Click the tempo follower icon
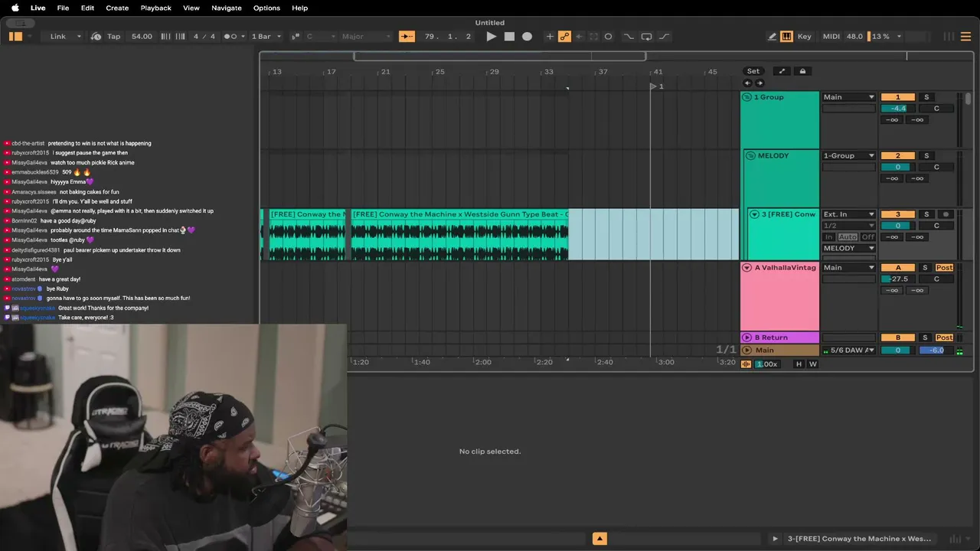Image resolution: width=980 pixels, height=551 pixels. click(x=96, y=36)
